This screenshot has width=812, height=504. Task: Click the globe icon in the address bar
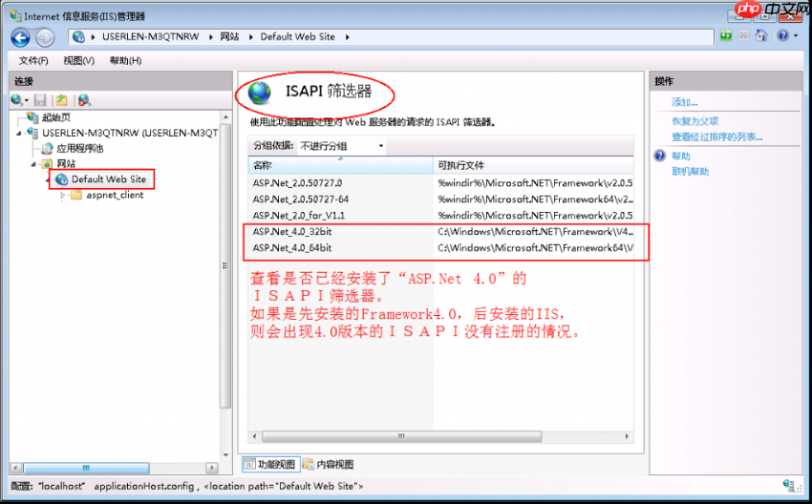pyautogui.click(x=78, y=36)
